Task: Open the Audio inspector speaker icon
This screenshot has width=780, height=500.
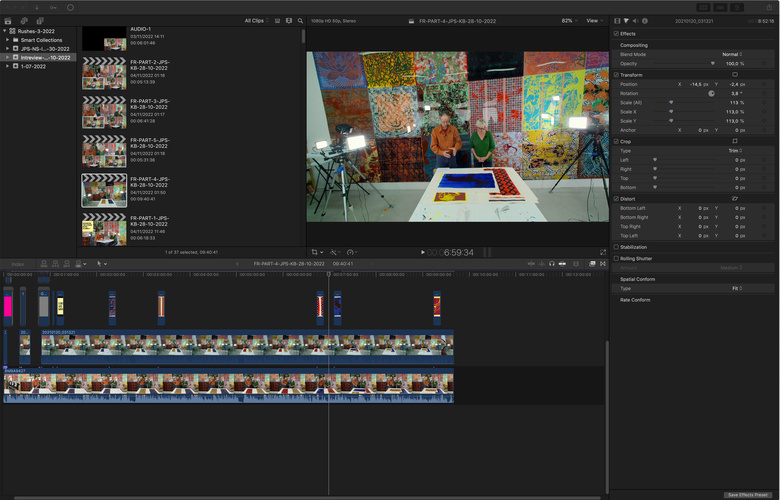Action: (635, 20)
